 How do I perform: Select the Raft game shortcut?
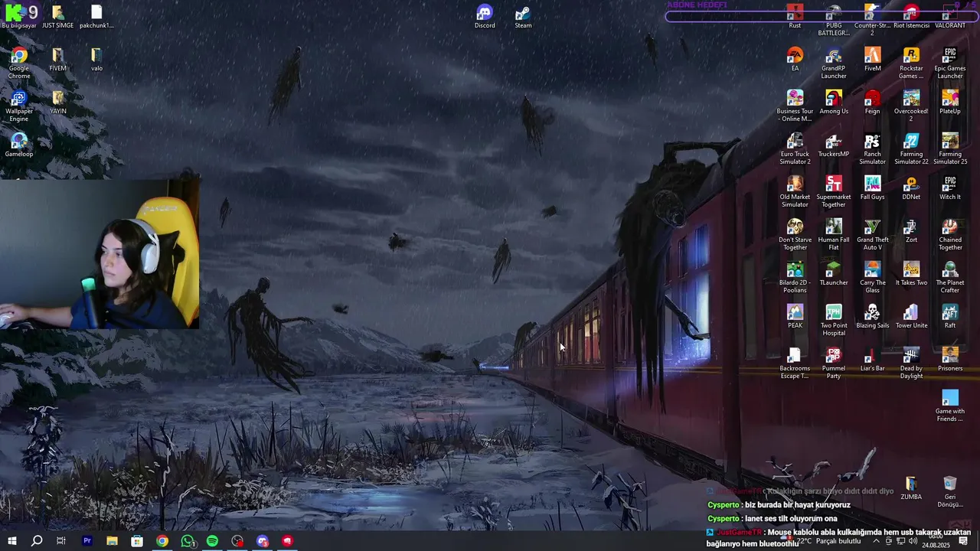(950, 317)
